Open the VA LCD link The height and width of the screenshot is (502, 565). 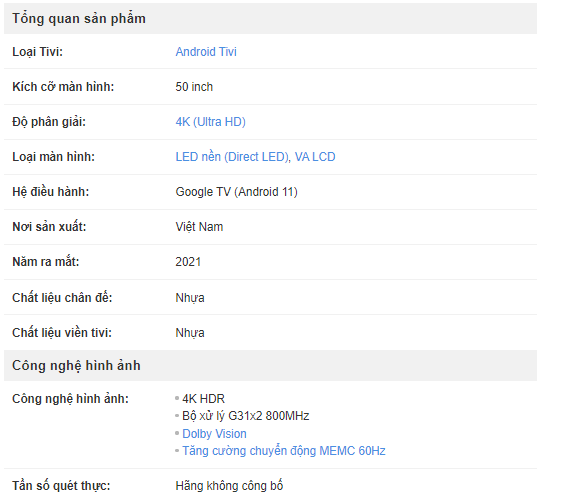[x=315, y=157]
